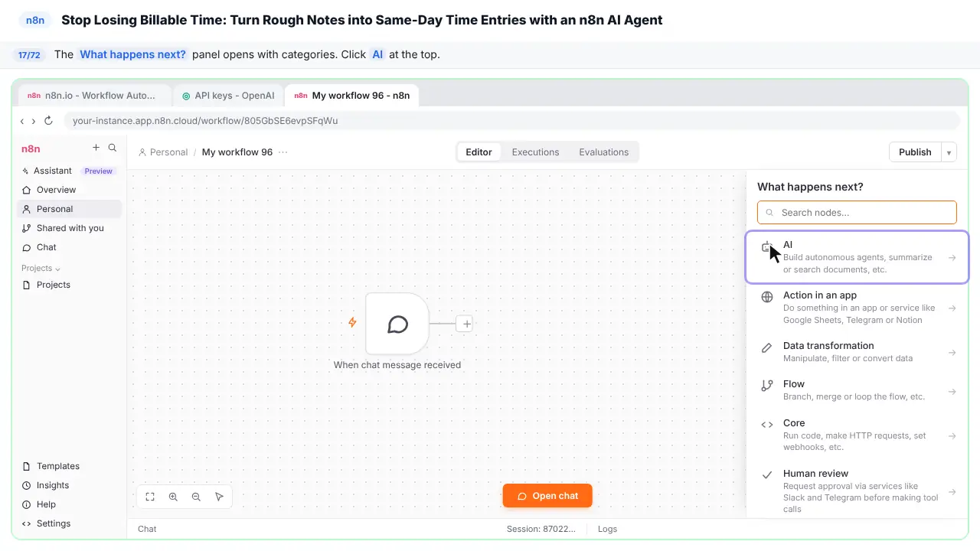
Task: Click the plus connector after the chat node
Action: click(466, 324)
